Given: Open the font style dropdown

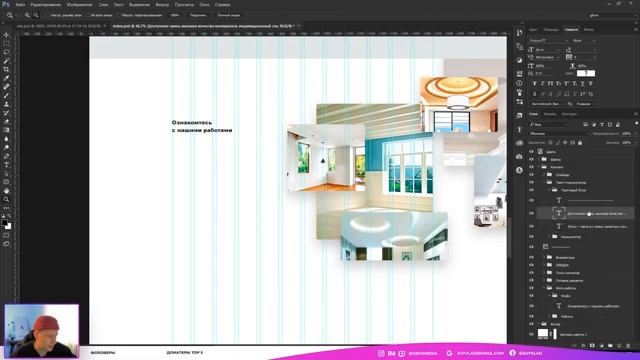Looking at the screenshot, I should point(584,41).
